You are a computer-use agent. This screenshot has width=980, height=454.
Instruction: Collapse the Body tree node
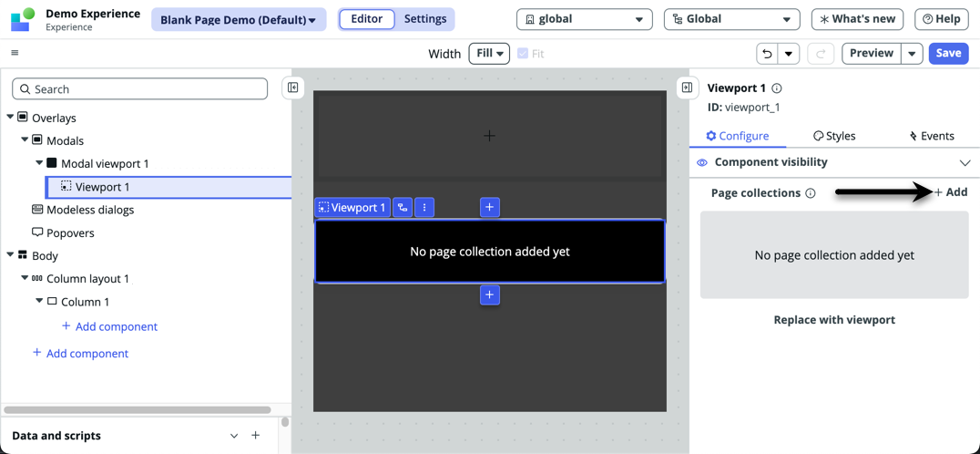pyautogui.click(x=10, y=255)
